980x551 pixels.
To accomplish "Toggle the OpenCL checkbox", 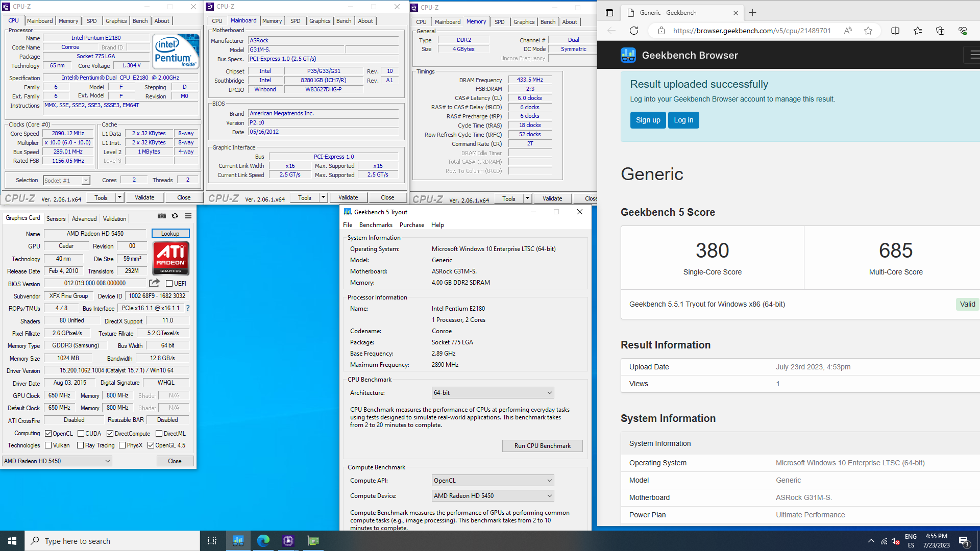I will coord(48,434).
